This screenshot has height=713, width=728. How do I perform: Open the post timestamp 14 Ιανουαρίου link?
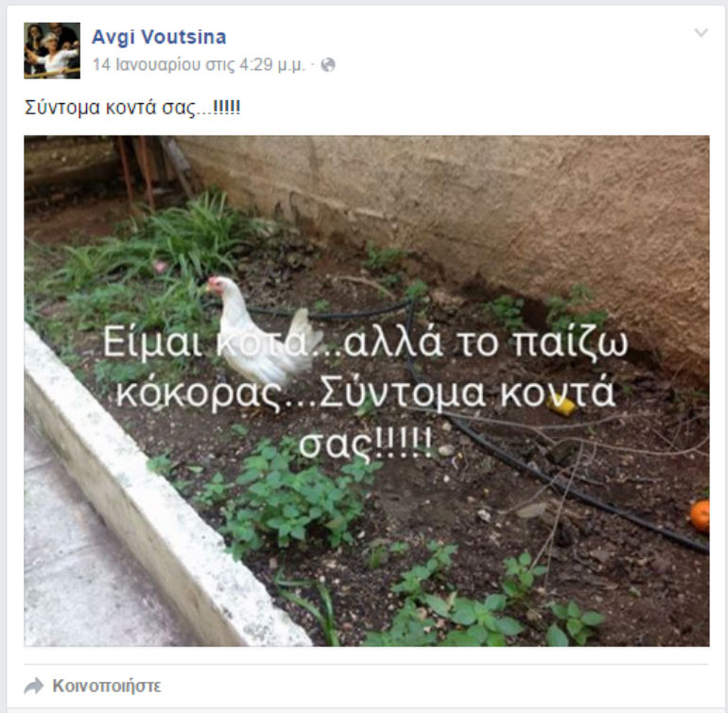coord(199,64)
